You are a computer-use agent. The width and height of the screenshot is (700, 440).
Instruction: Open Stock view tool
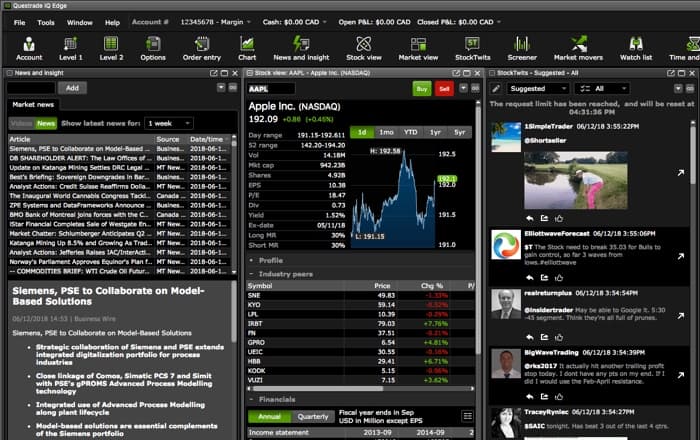(364, 49)
